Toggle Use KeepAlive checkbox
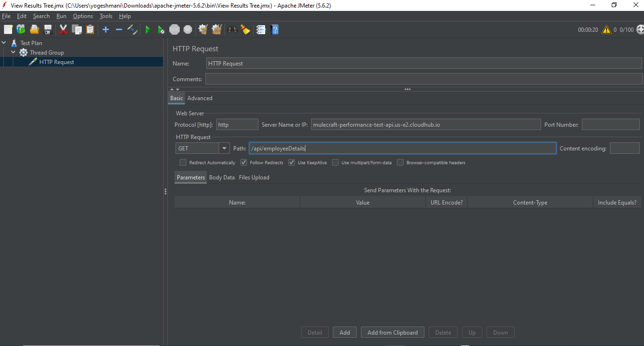The width and height of the screenshot is (644, 346). [x=292, y=162]
